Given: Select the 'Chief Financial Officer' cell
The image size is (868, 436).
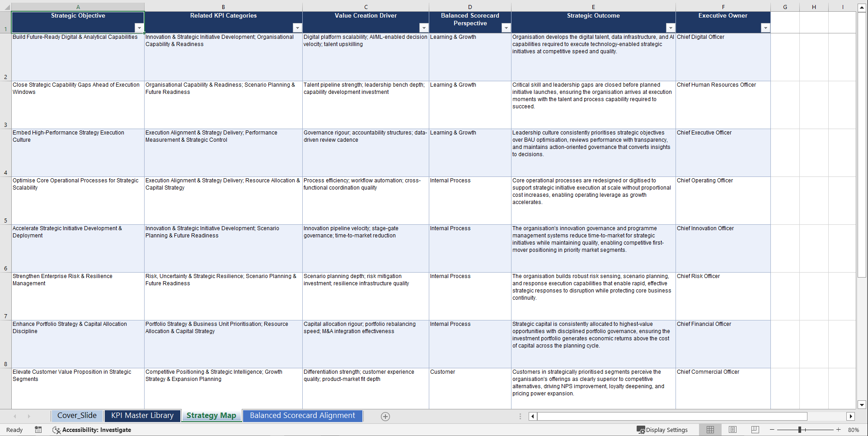Looking at the screenshot, I should (x=723, y=344).
